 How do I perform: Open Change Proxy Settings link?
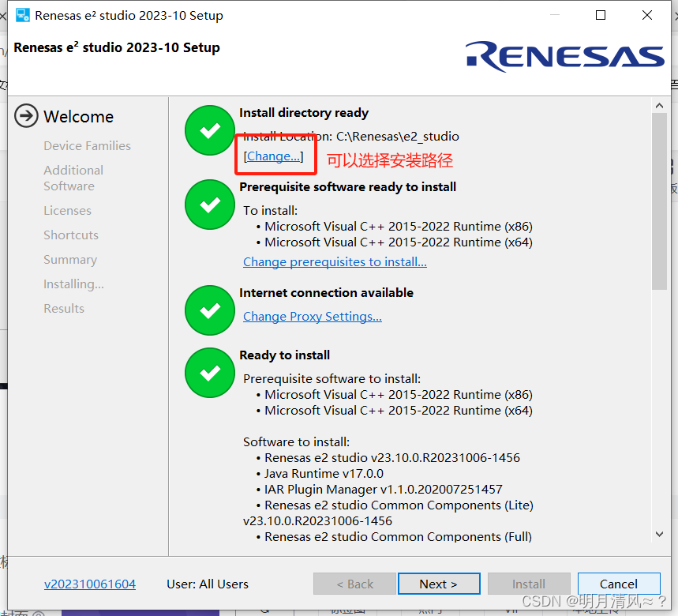coord(313,316)
